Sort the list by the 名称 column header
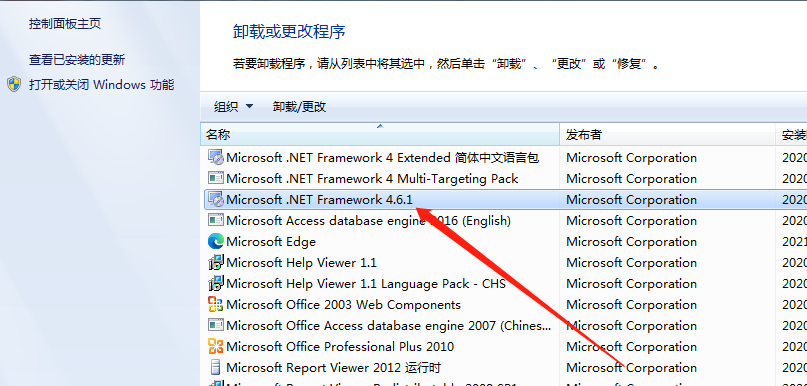 tap(379, 135)
